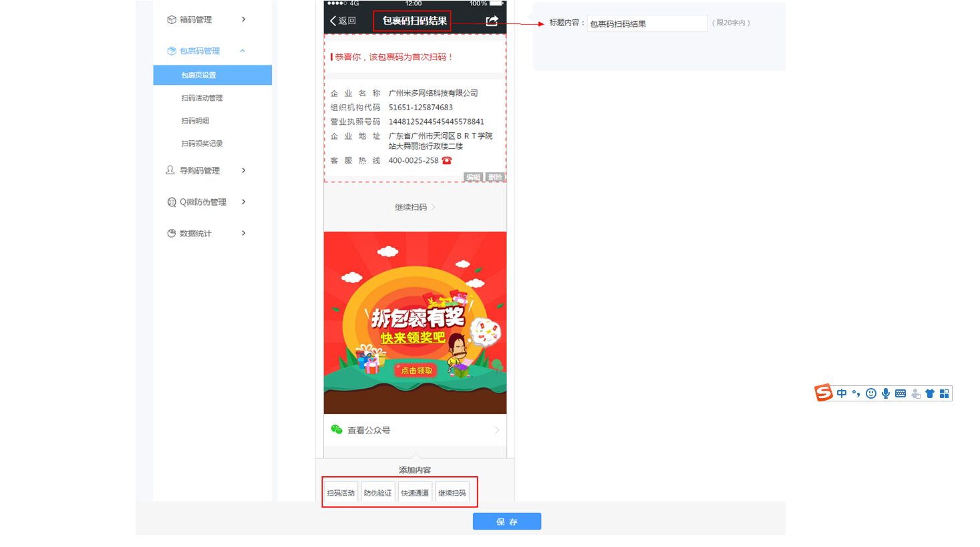Toggle Sogou punctuation mode

[x=856, y=393]
